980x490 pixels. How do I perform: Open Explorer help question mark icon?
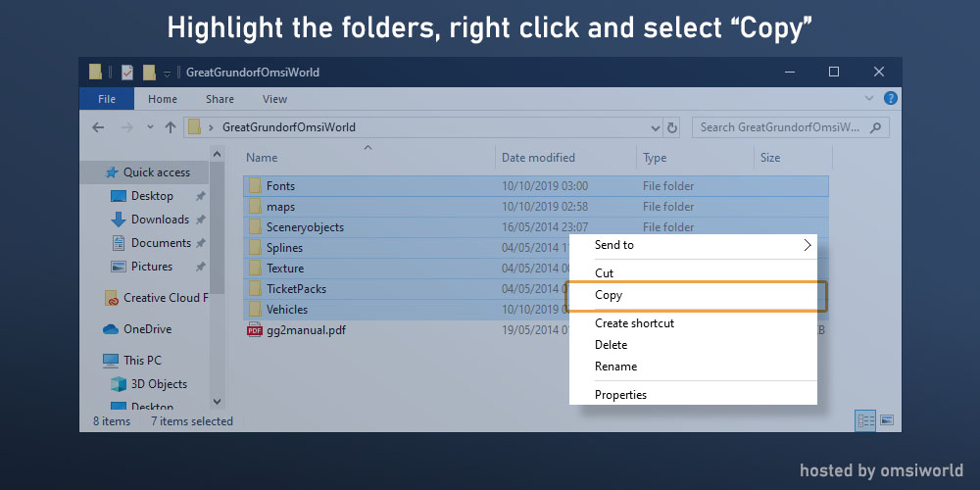pos(890,98)
